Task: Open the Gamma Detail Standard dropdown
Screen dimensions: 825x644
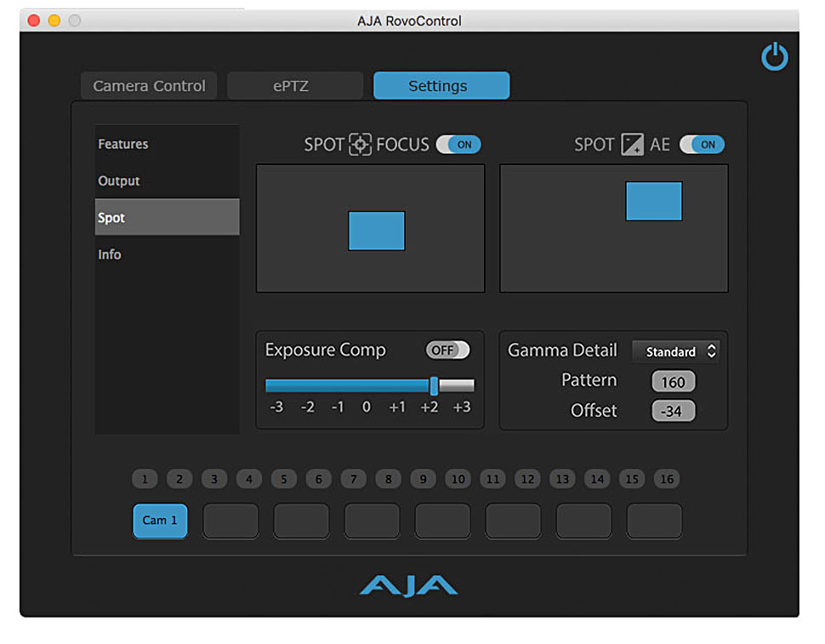Action: pyautogui.click(x=675, y=351)
